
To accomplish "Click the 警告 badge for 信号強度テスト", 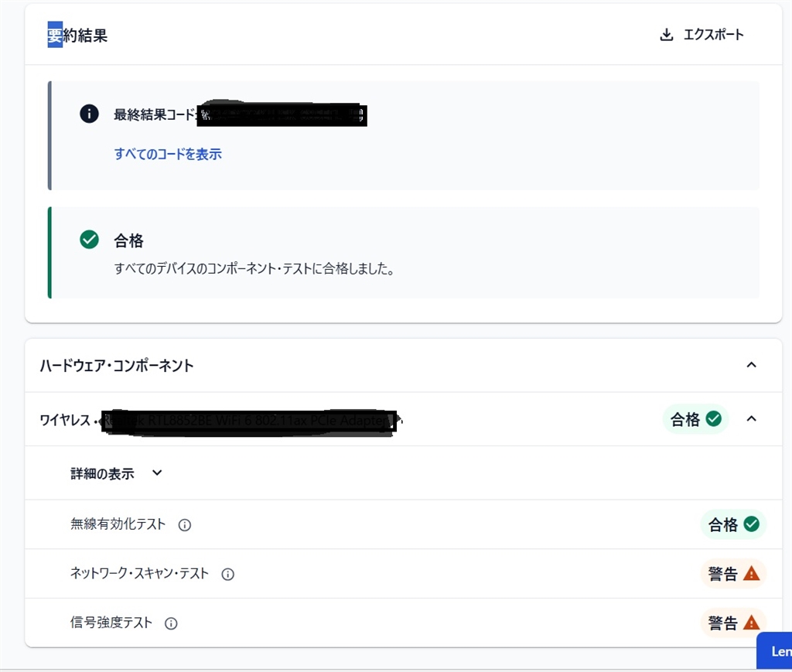I will click(x=732, y=623).
